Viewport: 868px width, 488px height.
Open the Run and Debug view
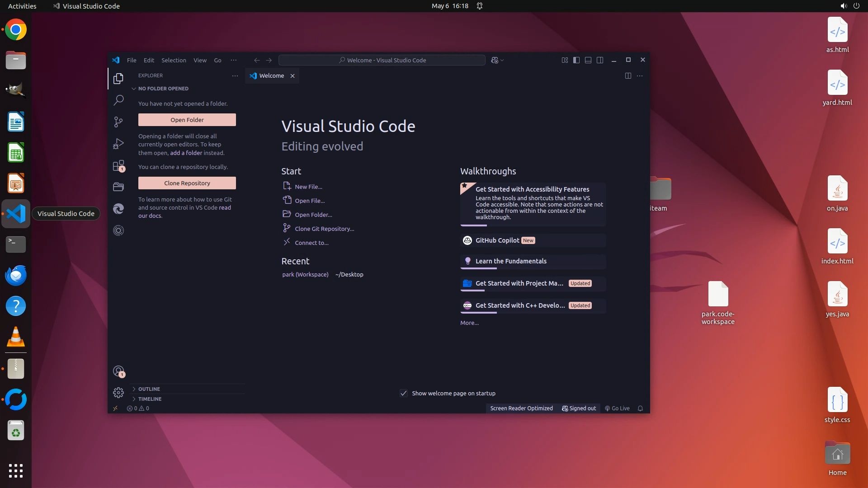[118, 144]
